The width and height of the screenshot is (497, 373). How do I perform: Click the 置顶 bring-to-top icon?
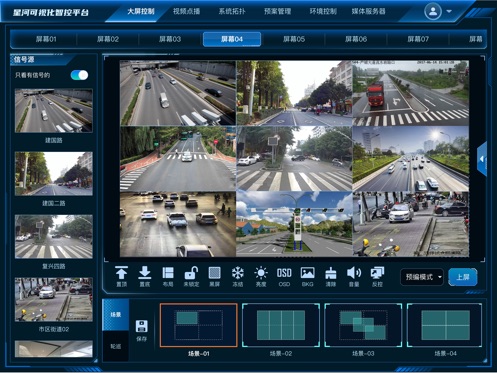(121, 276)
